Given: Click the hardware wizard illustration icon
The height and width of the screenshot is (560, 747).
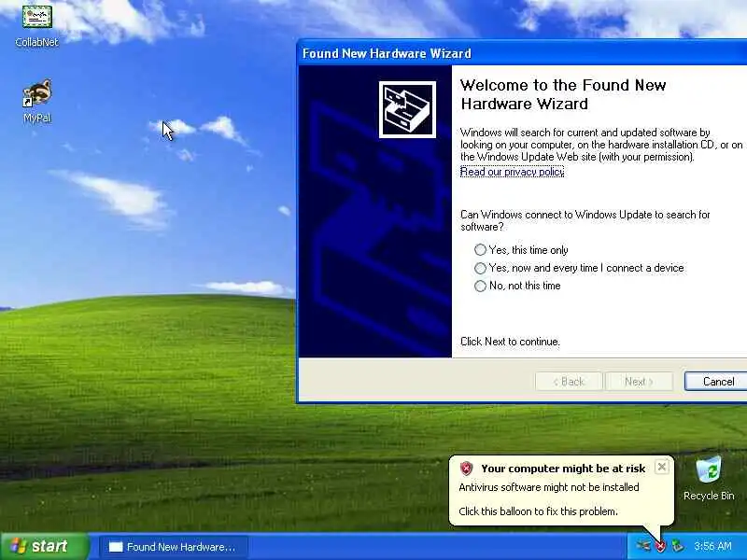Looking at the screenshot, I should tap(407, 109).
